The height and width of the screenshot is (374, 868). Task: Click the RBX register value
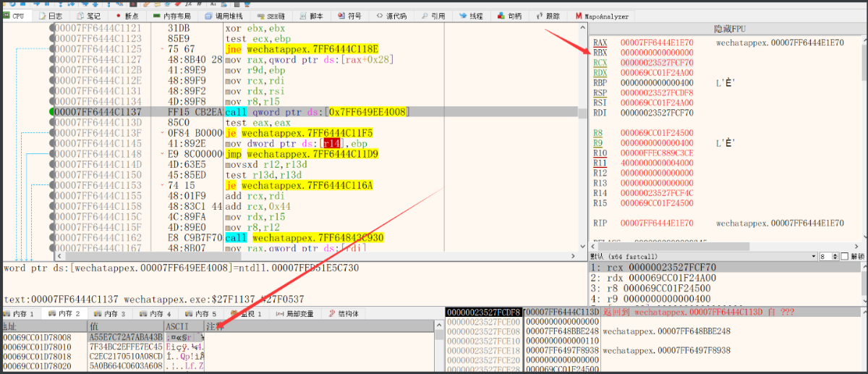click(x=657, y=53)
